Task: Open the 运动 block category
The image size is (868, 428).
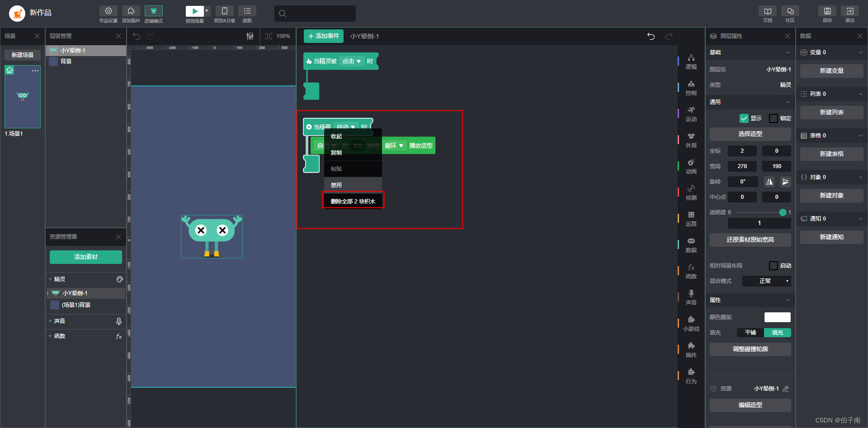Action: click(x=691, y=114)
